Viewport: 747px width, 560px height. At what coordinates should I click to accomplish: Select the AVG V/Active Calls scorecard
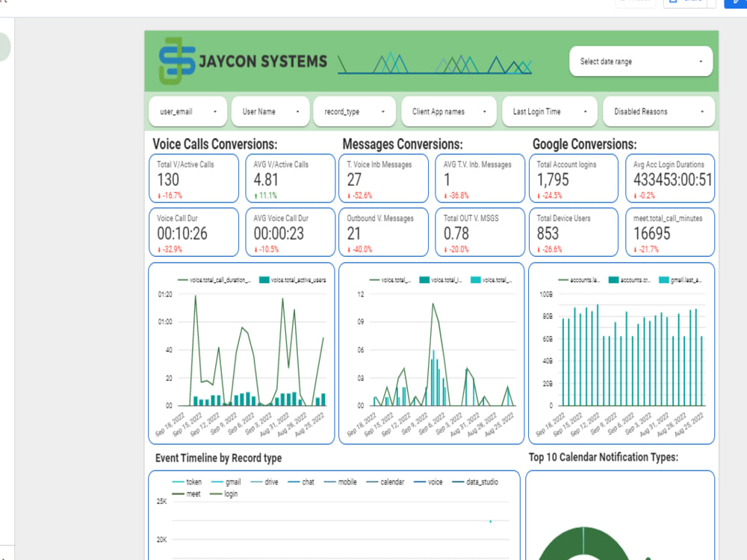coord(290,178)
